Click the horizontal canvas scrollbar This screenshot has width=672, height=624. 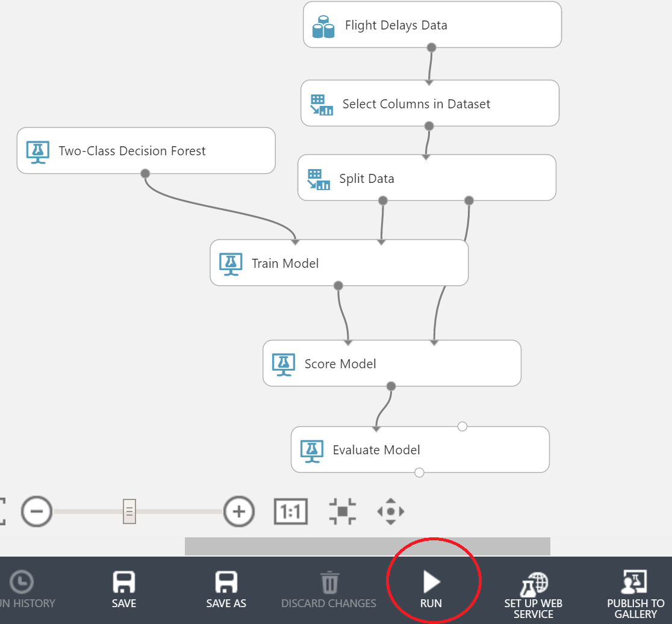367,546
